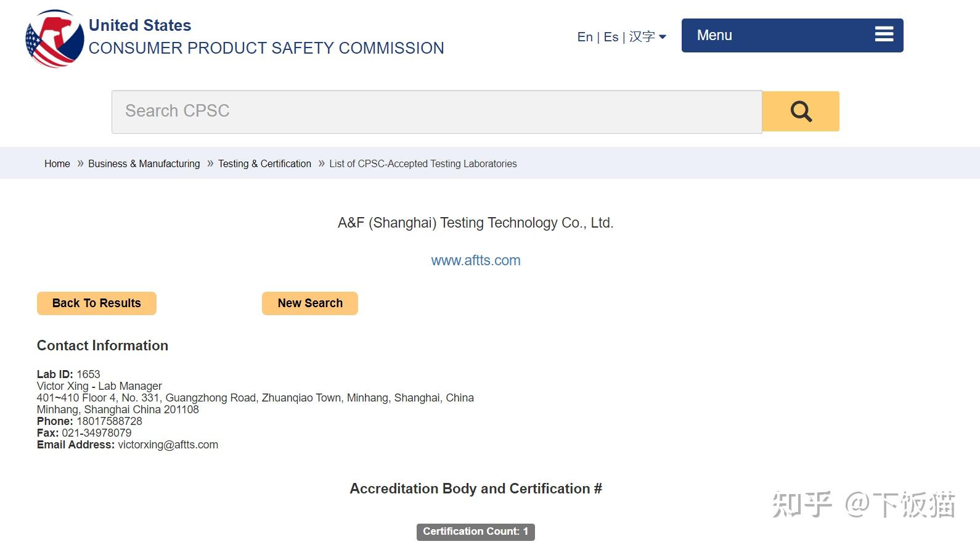The height and width of the screenshot is (544, 980).
Task: Click the victorxing@aftts.com email address
Action: pyautogui.click(x=168, y=445)
